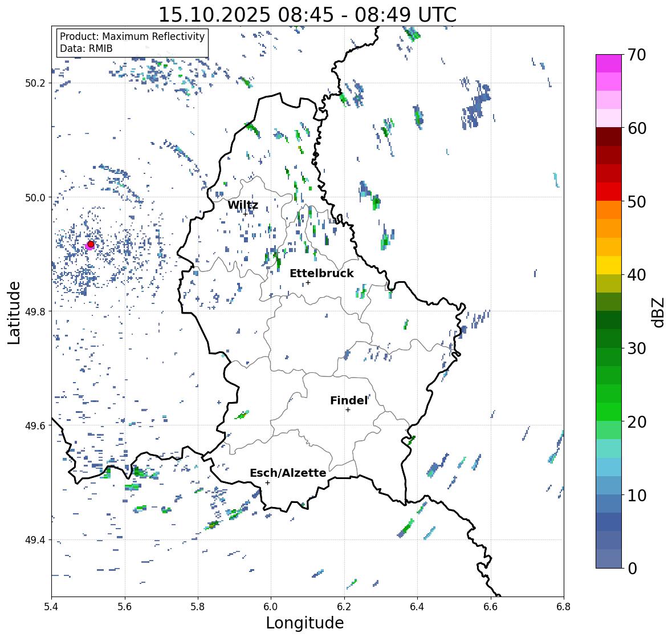Viewport: 672px width, 637px height.
Task: Click the magenta segment of the dBZ colorbar
Action: coord(609,63)
